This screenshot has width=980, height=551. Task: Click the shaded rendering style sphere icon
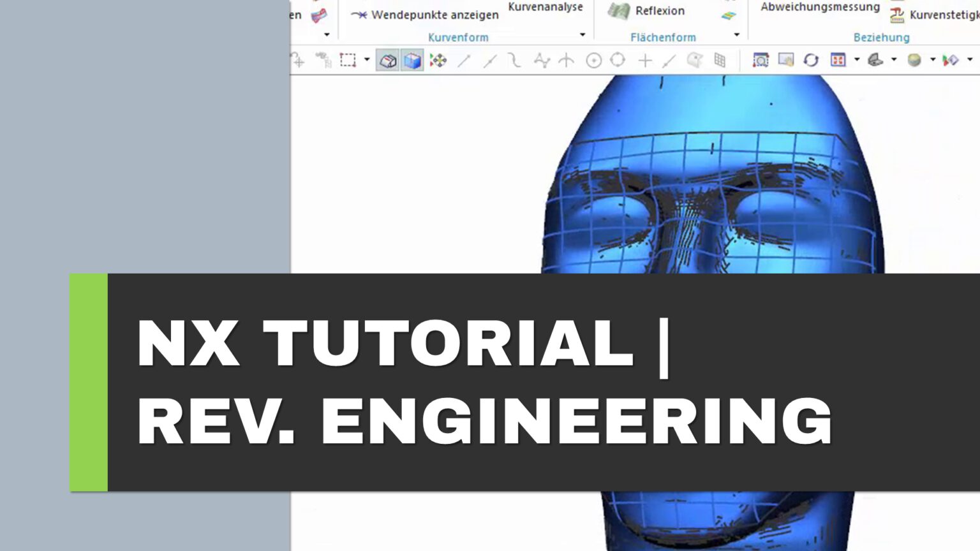point(914,60)
